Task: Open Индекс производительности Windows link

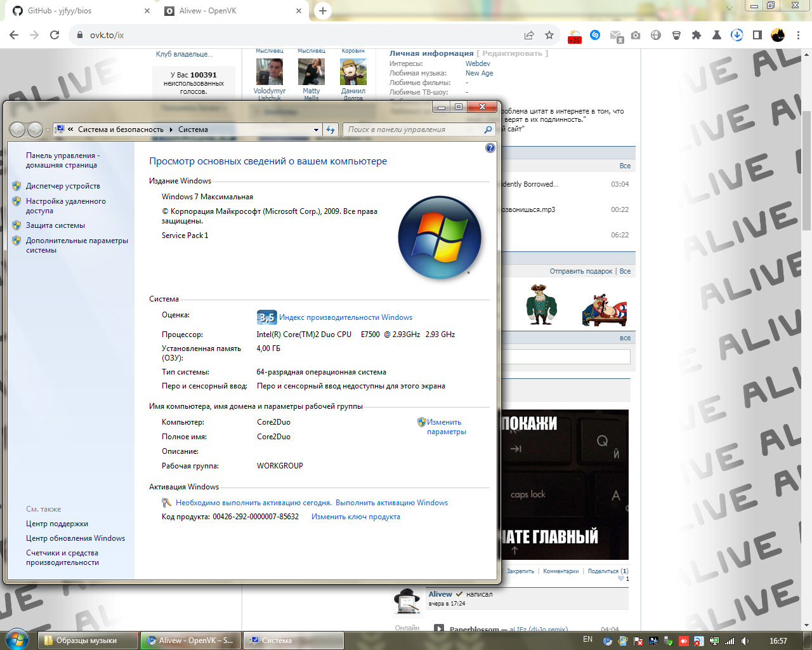Action: pos(345,317)
